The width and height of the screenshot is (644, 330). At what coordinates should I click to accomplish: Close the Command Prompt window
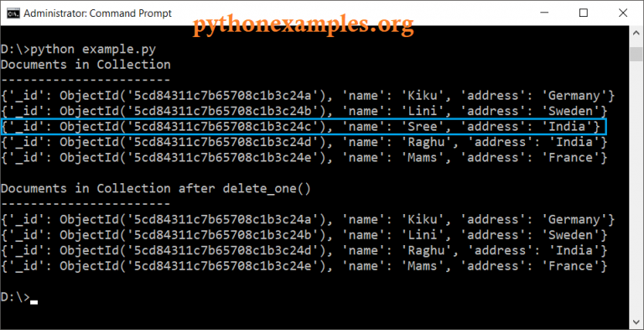click(622, 13)
